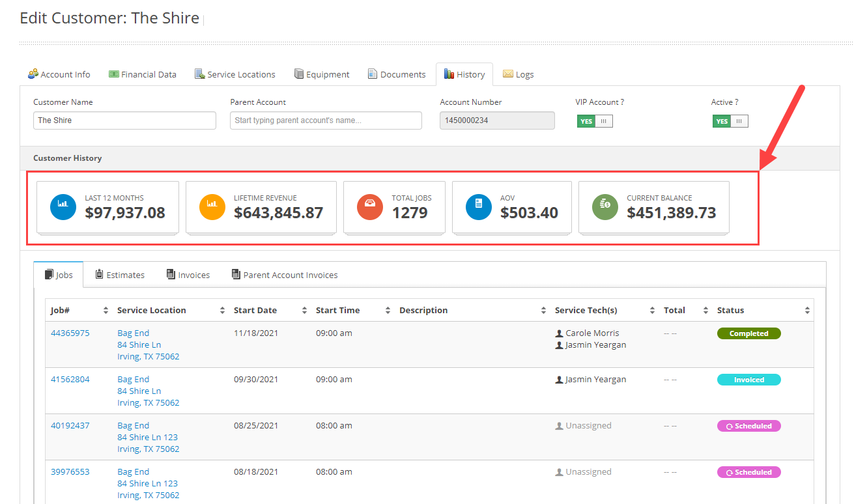Viewport: 854px width, 504px height.
Task: Click the Total value for job 44365975
Action: (670, 333)
